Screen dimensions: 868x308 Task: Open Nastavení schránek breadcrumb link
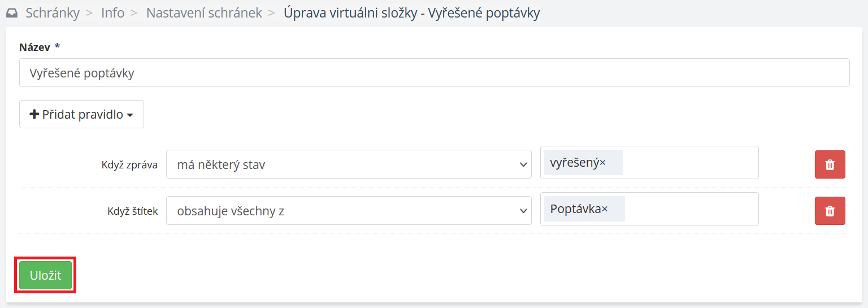204,13
